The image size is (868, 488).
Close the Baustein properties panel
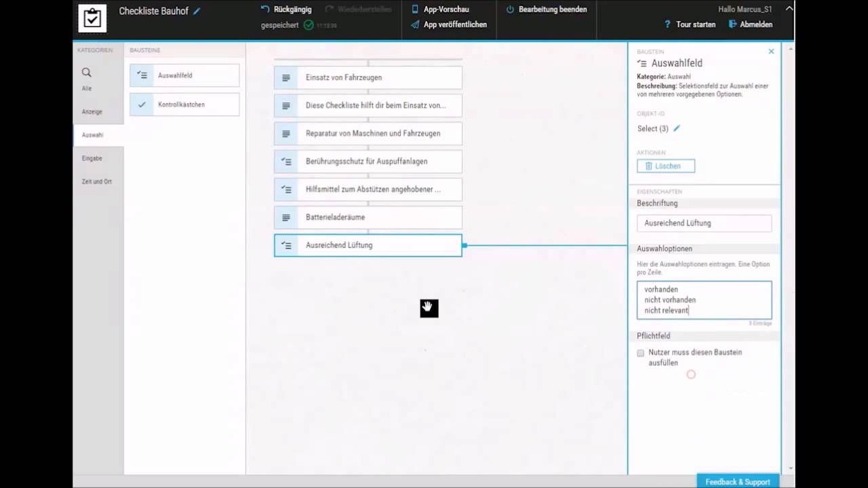click(x=771, y=52)
